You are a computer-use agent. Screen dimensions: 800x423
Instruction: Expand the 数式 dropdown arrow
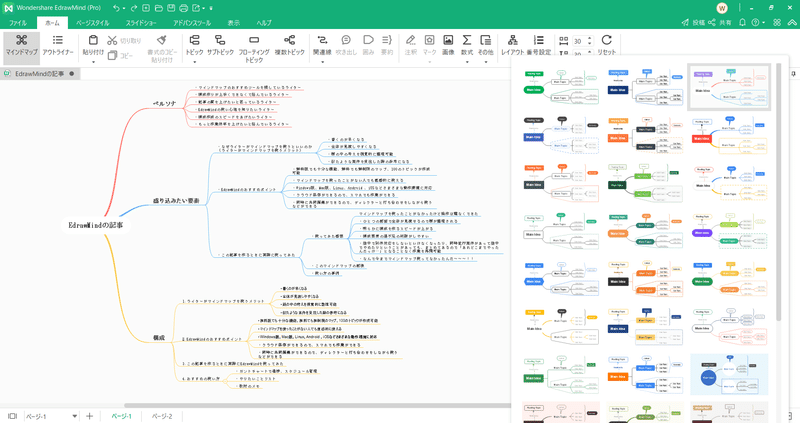(467, 62)
